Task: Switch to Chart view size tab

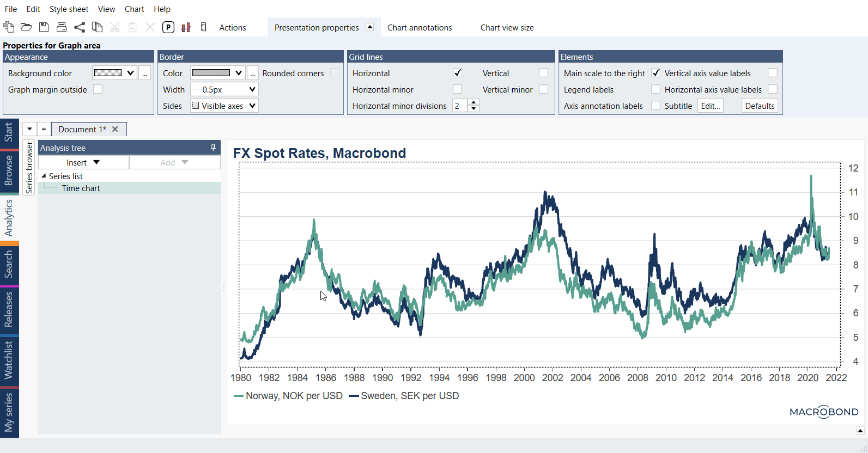Action: coord(507,28)
